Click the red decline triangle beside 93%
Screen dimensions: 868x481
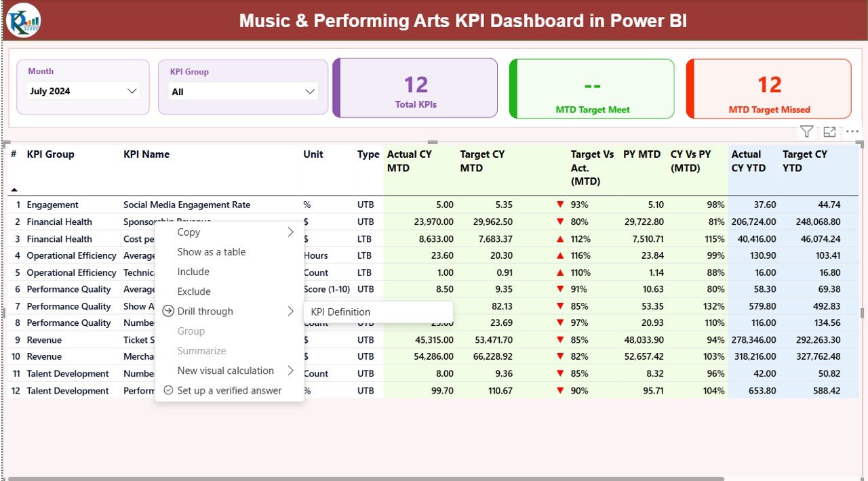(x=560, y=204)
